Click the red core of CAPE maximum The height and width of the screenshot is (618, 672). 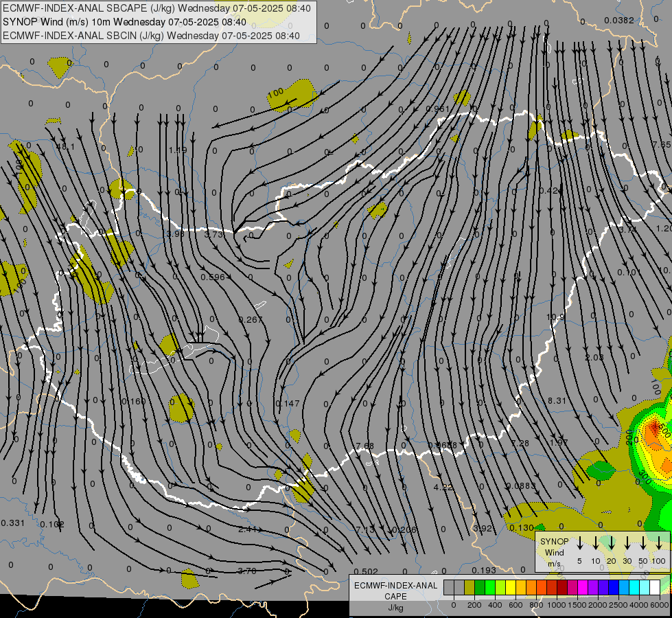point(654,427)
